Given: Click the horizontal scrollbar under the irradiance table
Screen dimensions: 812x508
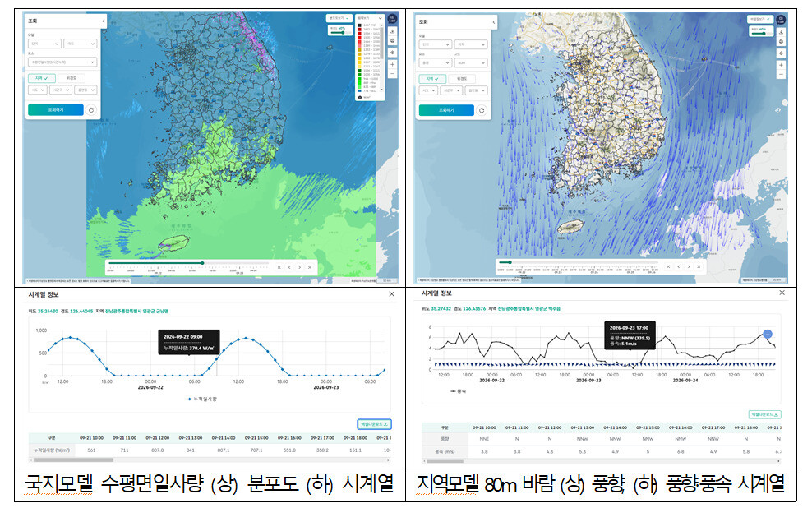Looking at the screenshot, I should pyautogui.click(x=72, y=460).
